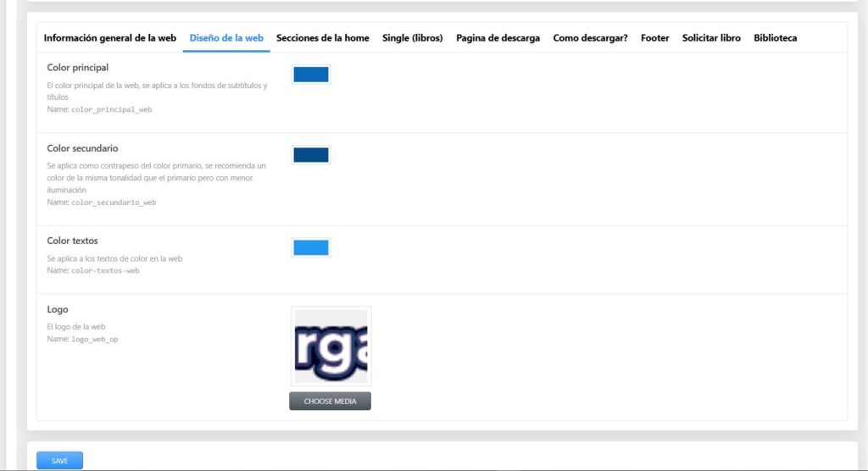Click the Color principal field label
868x471 pixels.
coord(78,68)
